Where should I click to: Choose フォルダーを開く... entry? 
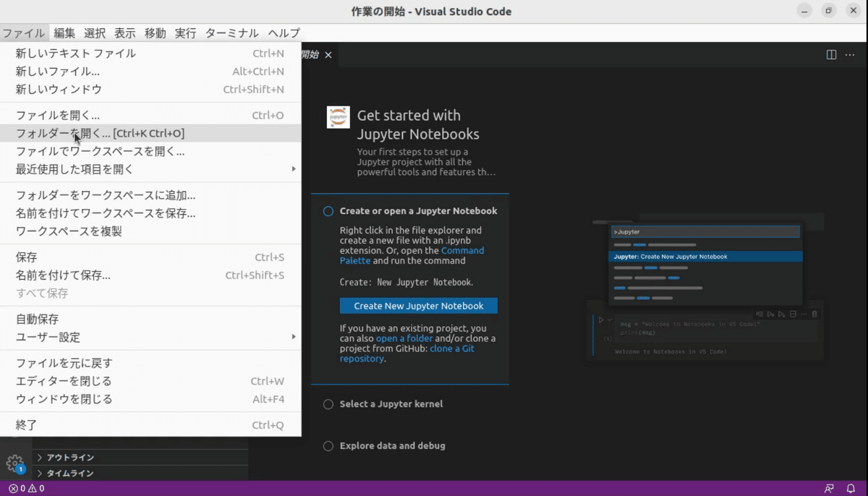(150, 133)
